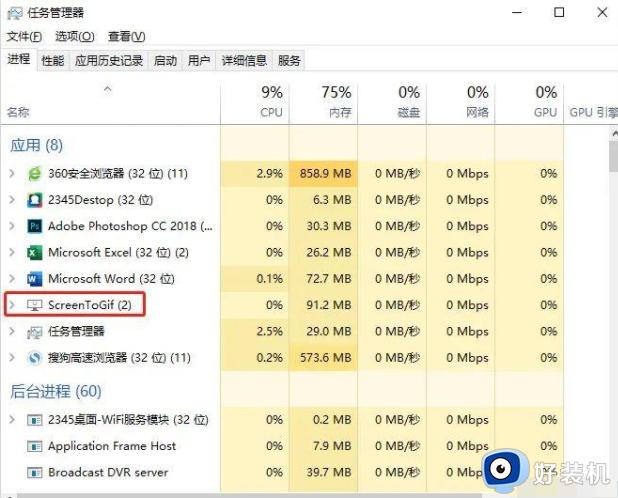This screenshot has width=618, height=498.
Task: Open the 查看(V) menu
Action: [127, 37]
